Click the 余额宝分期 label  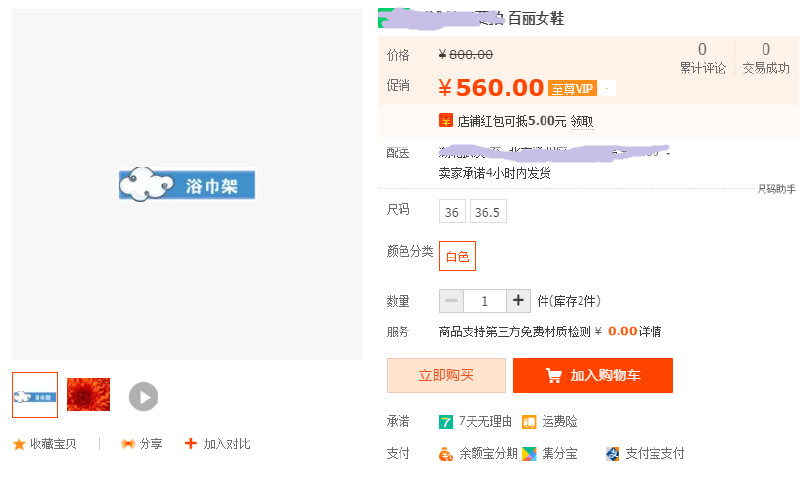[488, 454]
